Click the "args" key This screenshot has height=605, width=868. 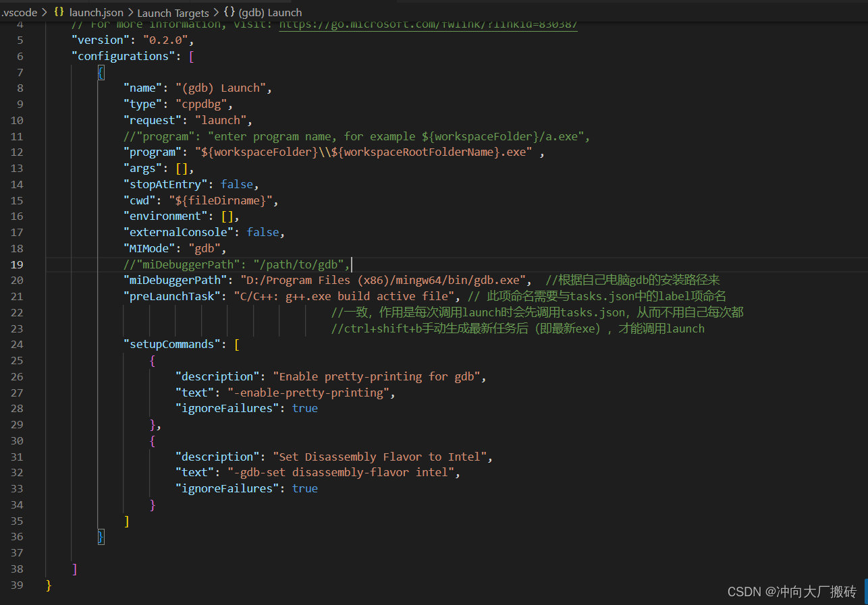click(x=142, y=168)
